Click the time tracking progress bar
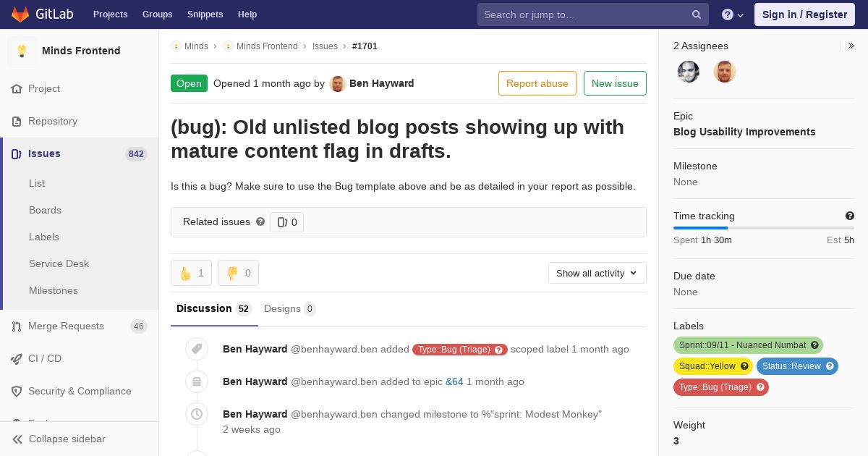This screenshot has height=456, width=868. click(764, 228)
